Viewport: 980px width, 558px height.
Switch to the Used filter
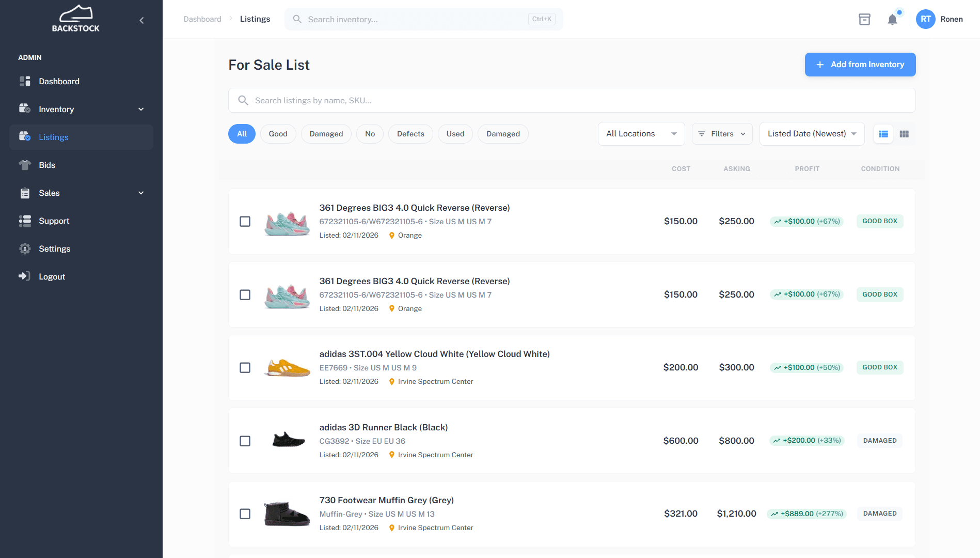[455, 134]
